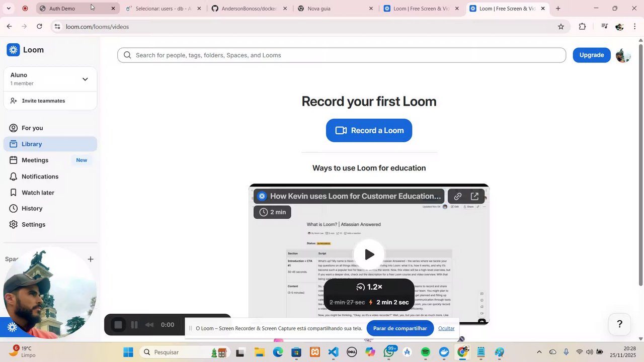The width and height of the screenshot is (644, 362).
Task: Open volume control in system tray
Action: (x=589, y=352)
